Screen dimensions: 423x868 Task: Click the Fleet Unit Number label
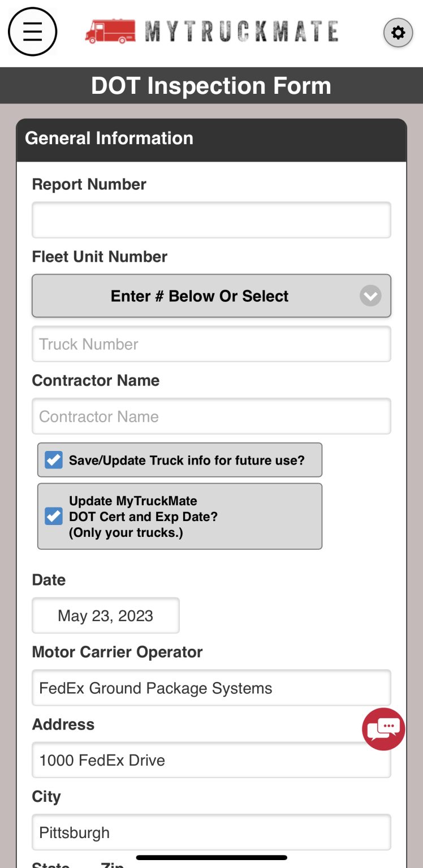pos(100,257)
